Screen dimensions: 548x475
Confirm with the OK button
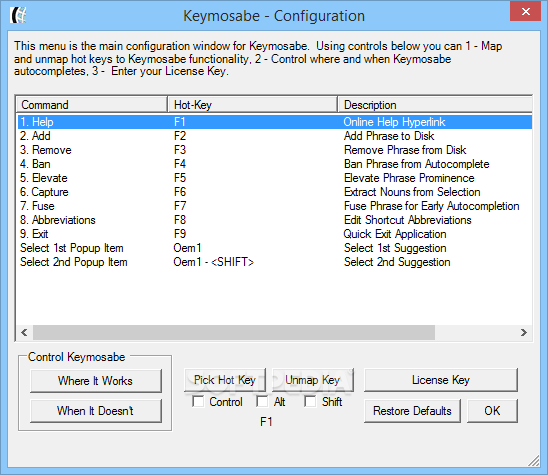(492, 411)
